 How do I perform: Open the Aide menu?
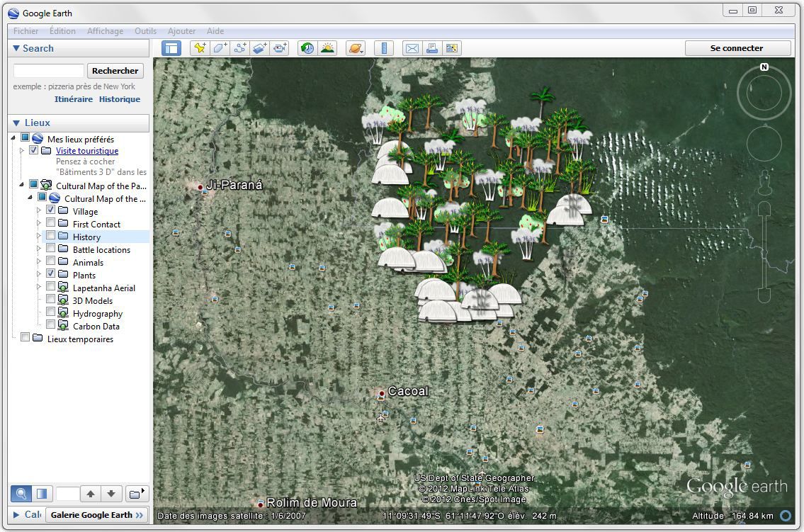click(x=215, y=30)
